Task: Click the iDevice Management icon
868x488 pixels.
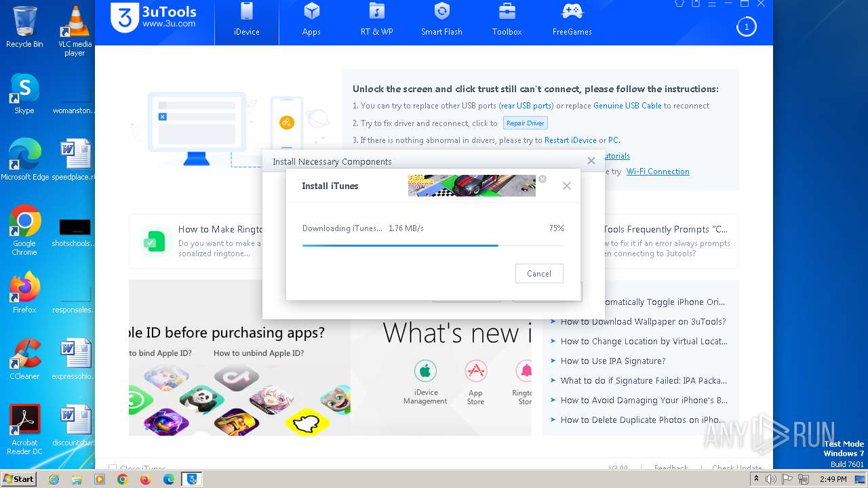Action: 425,371
